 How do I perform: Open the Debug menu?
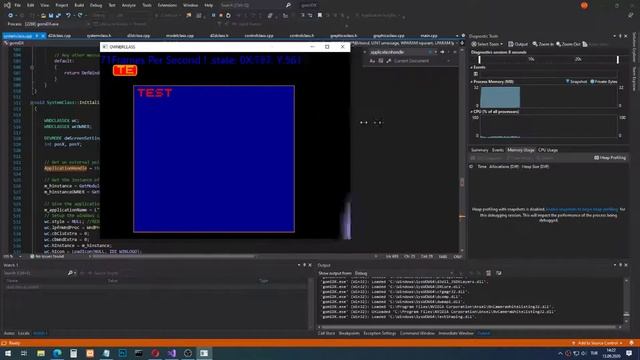(96, 5)
